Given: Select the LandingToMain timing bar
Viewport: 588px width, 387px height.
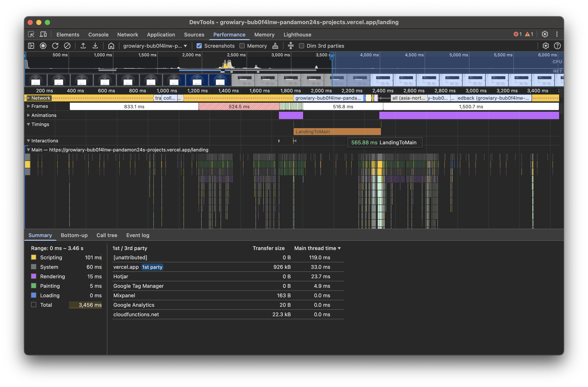Looking at the screenshot, I should click(337, 132).
